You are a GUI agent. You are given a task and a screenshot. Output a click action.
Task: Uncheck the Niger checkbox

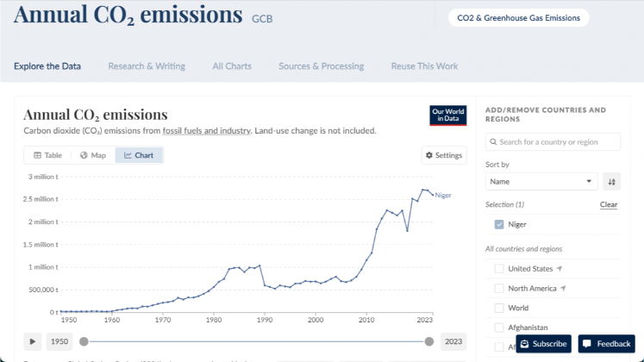pos(499,224)
